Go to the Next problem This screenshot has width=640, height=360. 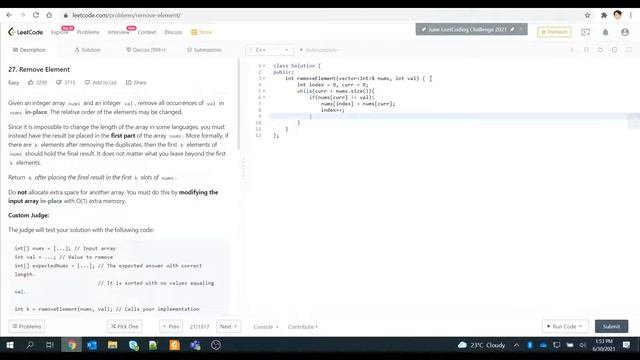(228, 327)
